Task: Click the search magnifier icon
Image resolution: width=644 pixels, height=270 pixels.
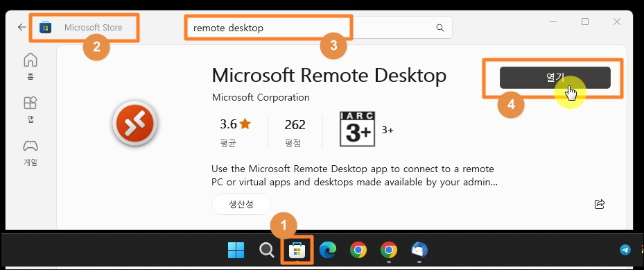Action: [x=440, y=28]
